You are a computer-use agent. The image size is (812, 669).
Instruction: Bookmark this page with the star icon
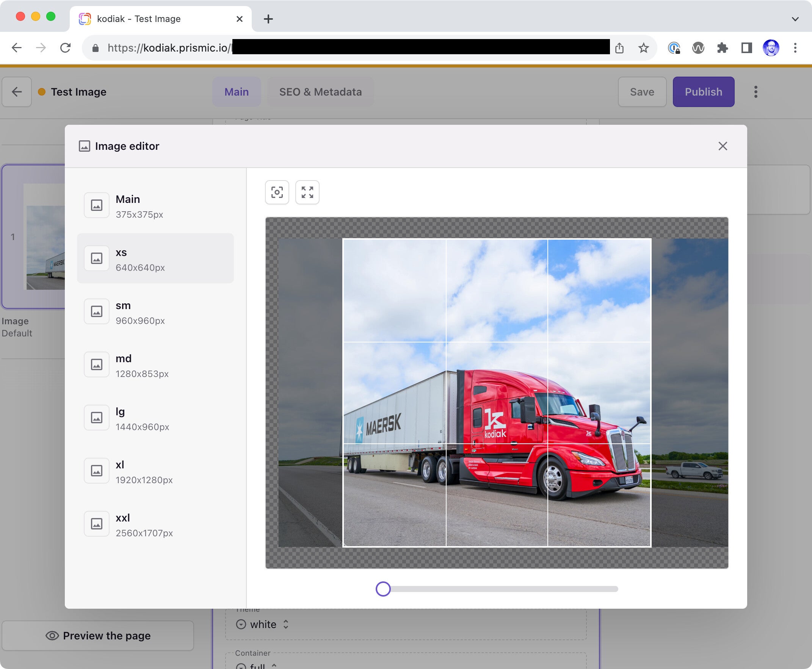click(643, 48)
